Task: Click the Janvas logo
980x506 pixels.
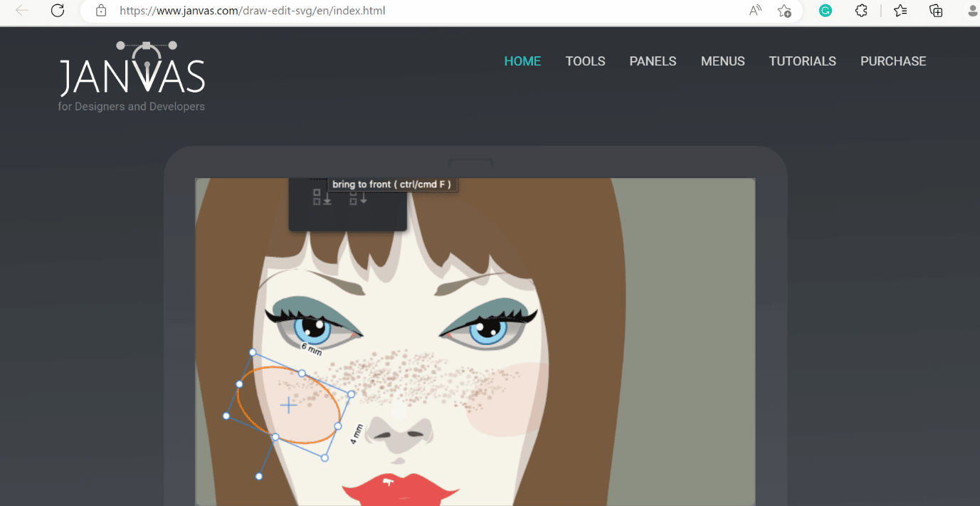Action: pos(132,69)
